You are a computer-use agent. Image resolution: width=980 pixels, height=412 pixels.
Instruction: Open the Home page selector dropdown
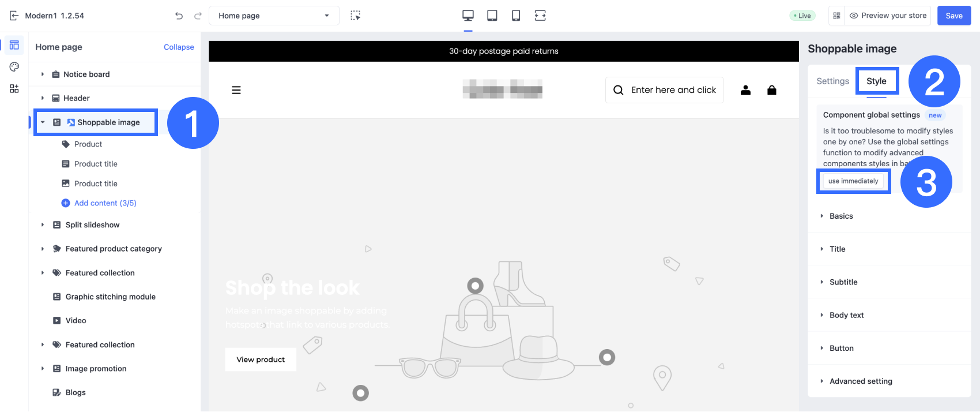274,16
